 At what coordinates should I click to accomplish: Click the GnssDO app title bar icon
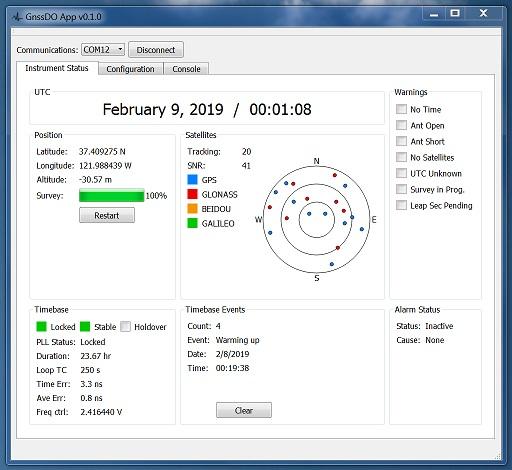pyautogui.click(x=17, y=16)
